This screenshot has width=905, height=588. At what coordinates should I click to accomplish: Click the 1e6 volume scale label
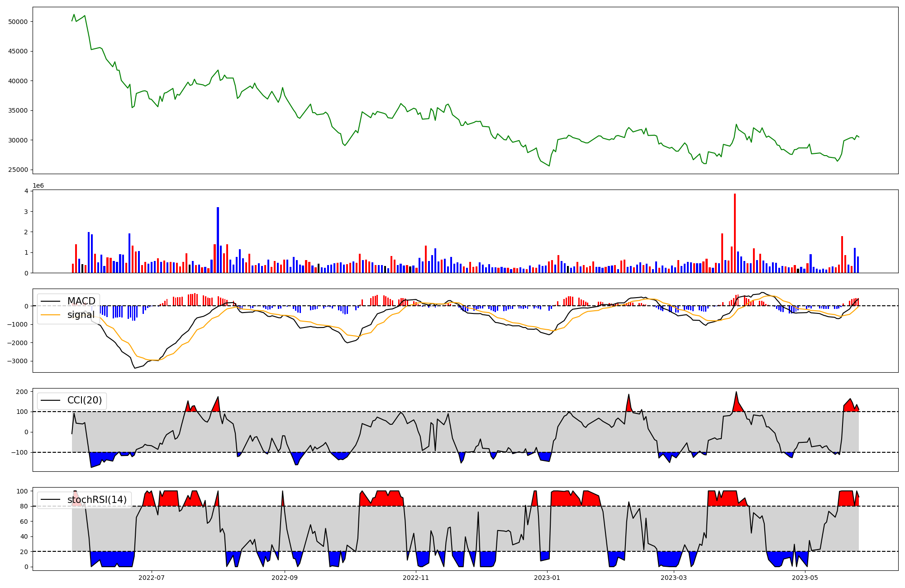(38, 186)
